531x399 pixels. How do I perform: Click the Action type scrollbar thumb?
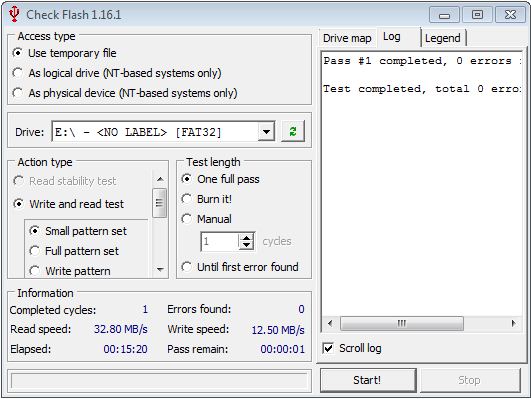point(160,203)
